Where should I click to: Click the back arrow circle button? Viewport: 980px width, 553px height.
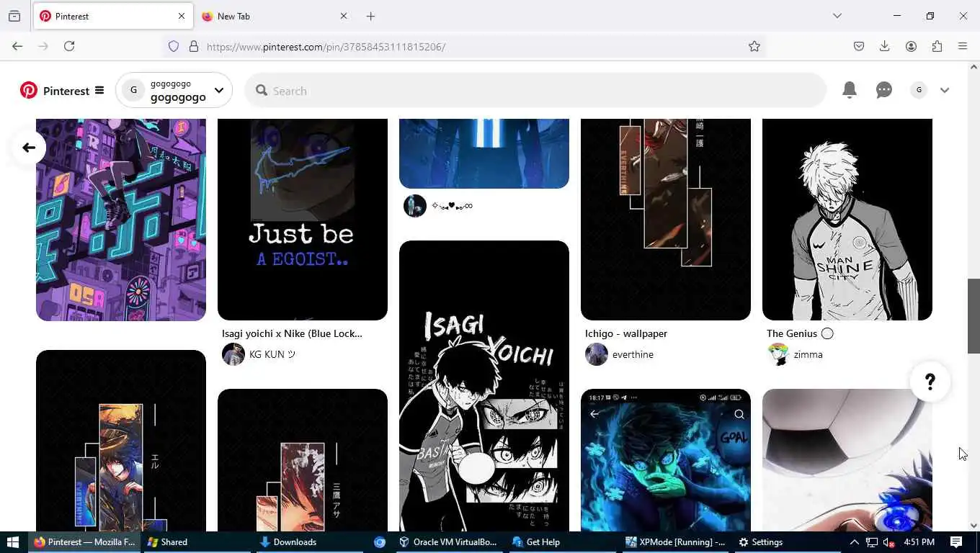point(29,148)
